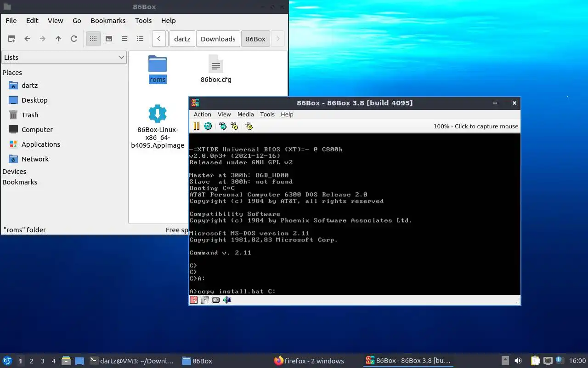Viewport: 588px width, 368px height.
Task: Click the hard reset icon in 86Box toolbar
Action: click(208, 126)
